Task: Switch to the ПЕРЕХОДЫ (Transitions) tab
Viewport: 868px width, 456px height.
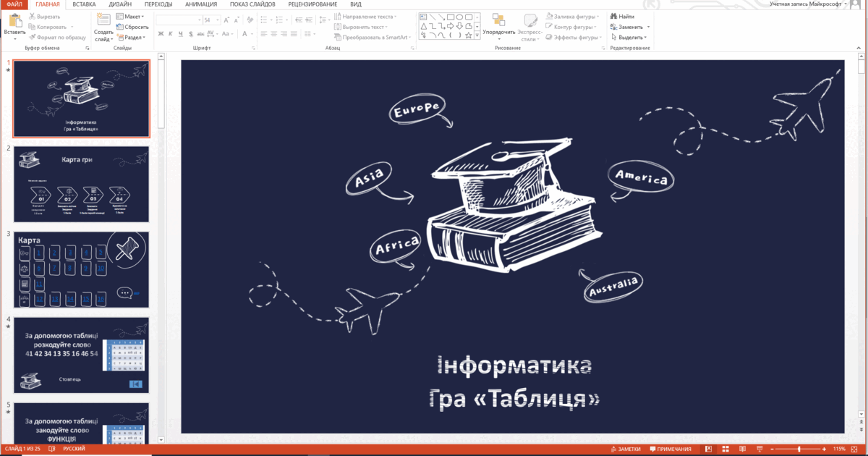Action: 158,4
